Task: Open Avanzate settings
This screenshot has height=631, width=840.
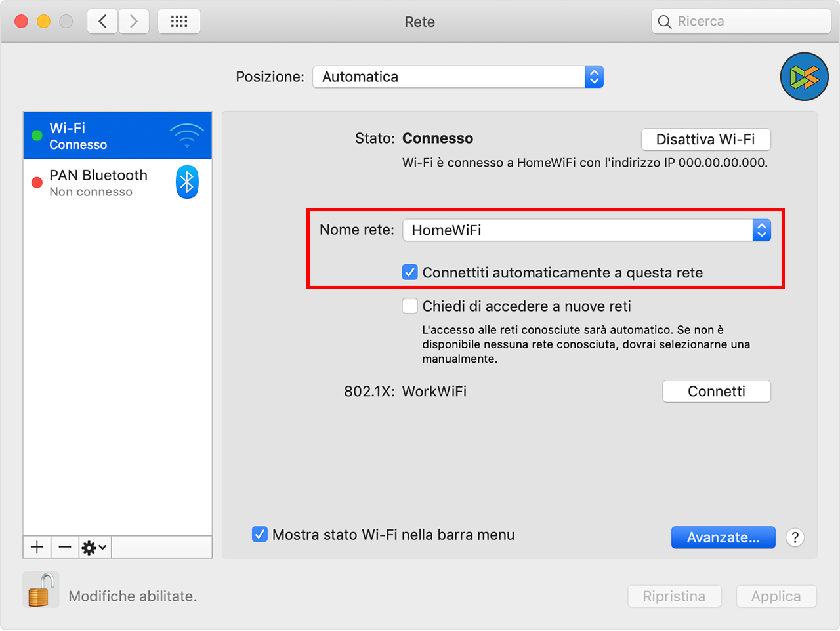Action: pyautogui.click(x=723, y=538)
